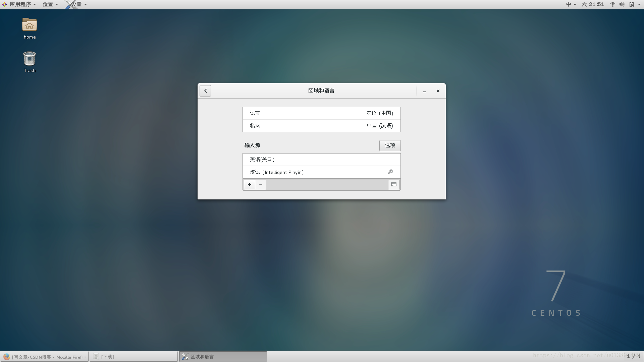Click the clock showing 六 21:51
Image resolution: width=644 pixels, height=362 pixels.
click(593, 4)
